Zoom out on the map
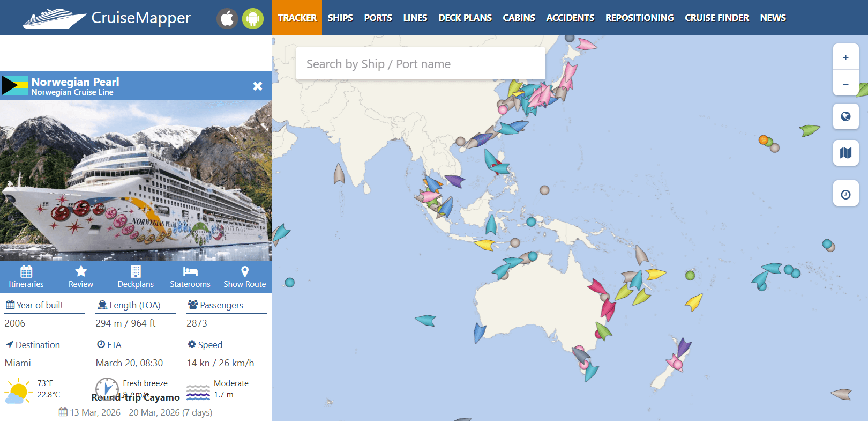 point(846,83)
